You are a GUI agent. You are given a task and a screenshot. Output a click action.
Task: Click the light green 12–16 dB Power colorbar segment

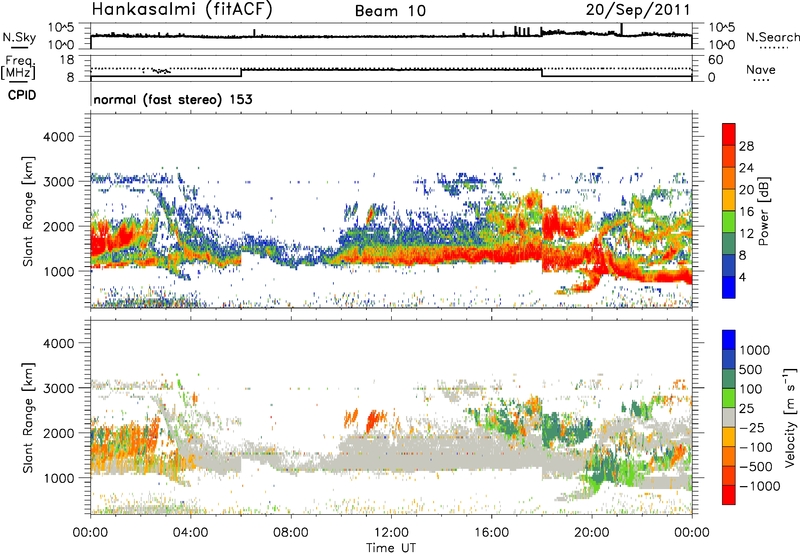[x=729, y=221]
